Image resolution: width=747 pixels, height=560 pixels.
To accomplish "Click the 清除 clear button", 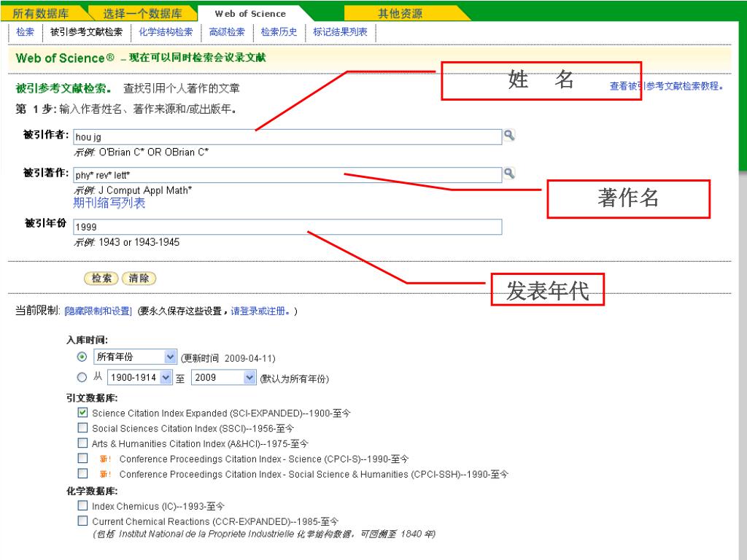I will click(x=139, y=278).
